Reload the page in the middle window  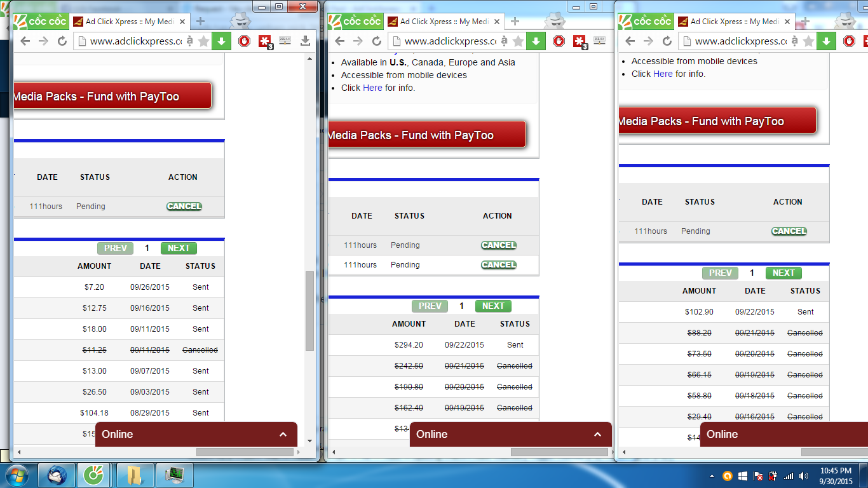pyautogui.click(x=376, y=41)
